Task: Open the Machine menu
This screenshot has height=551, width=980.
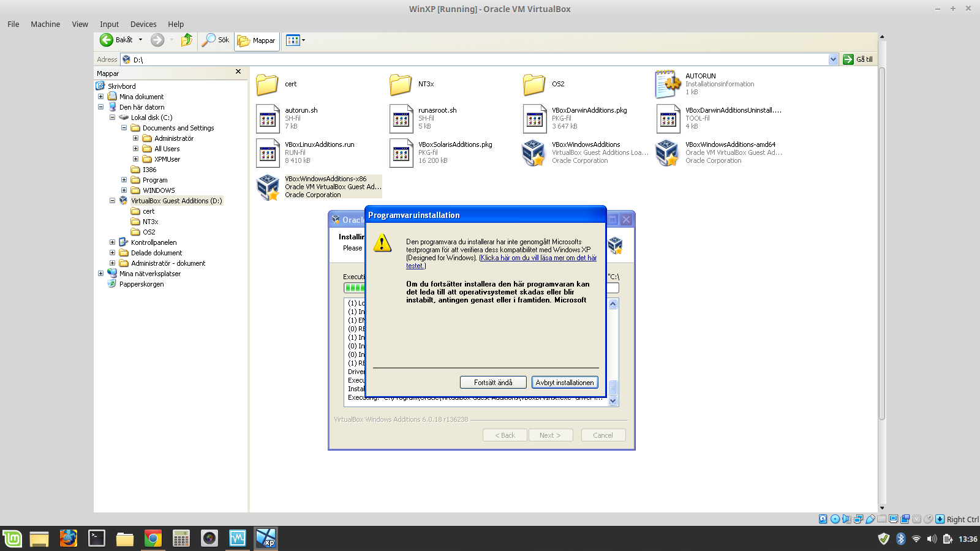Action: [x=45, y=24]
